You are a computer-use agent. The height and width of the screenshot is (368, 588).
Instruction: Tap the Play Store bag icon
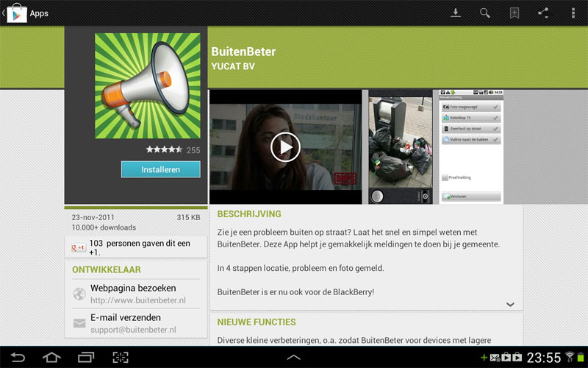coord(17,13)
